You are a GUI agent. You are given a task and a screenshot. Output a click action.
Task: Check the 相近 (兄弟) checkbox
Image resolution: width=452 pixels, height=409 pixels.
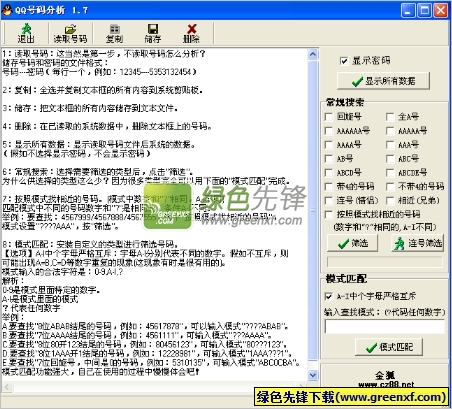coord(390,200)
